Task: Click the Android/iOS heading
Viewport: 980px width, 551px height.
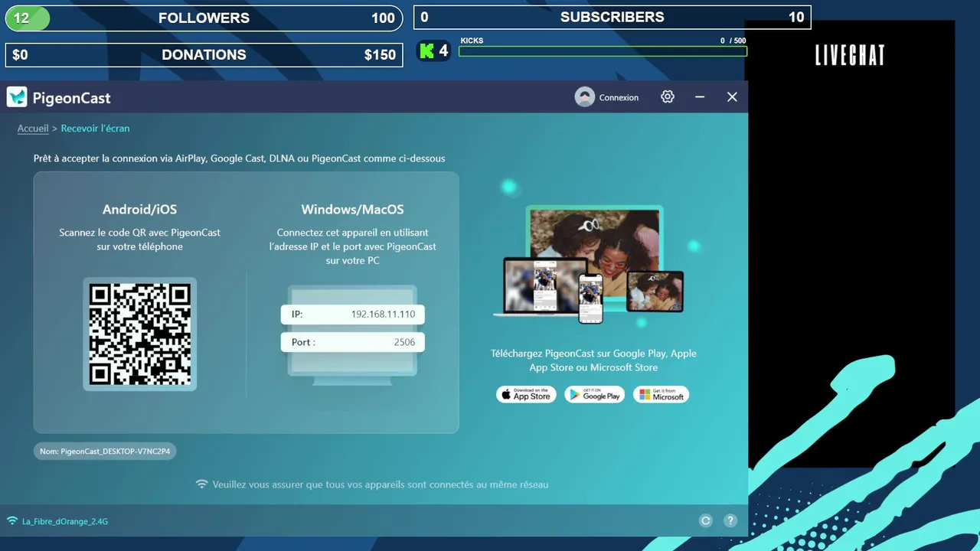Action: 140,210
